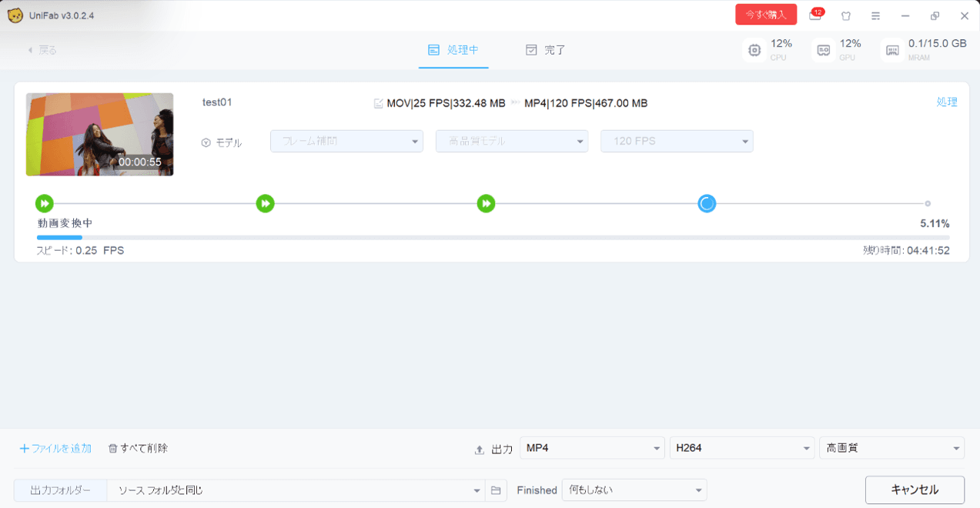Image resolution: width=980 pixels, height=508 pixels.
Task: Click the Finished label
Action: 537,490
